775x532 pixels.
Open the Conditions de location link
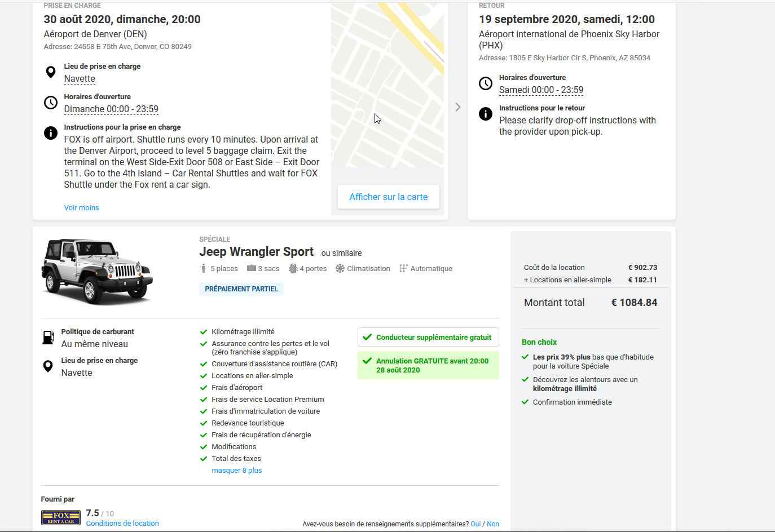122,524
